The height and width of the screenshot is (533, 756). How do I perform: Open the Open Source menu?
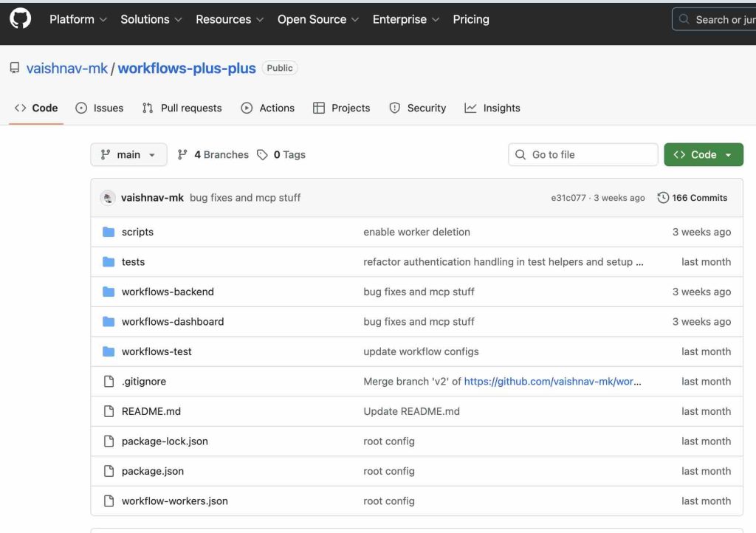(318, 19)
